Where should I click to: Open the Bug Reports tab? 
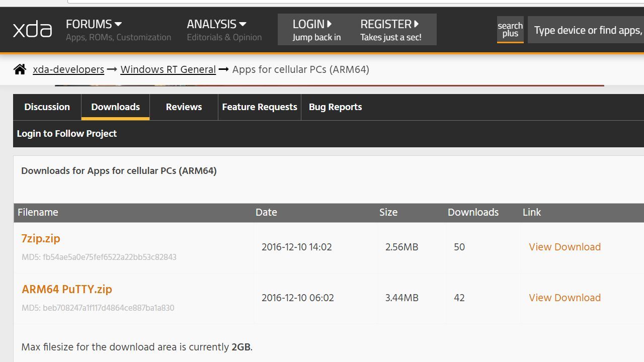coord(335,107)
